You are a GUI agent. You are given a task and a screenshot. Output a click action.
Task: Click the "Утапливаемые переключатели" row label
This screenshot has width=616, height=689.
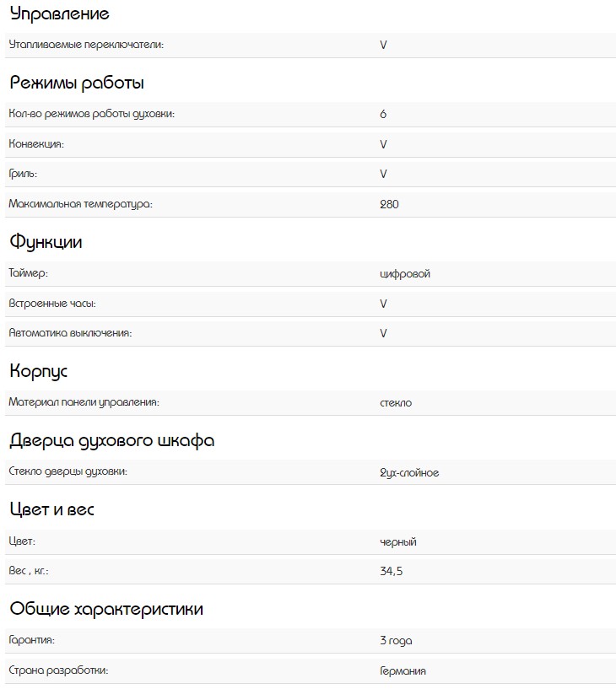tap(86, 45)
